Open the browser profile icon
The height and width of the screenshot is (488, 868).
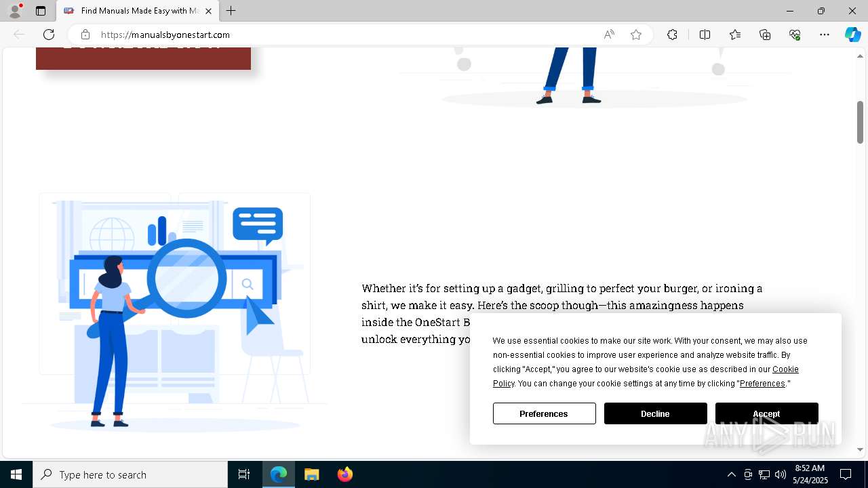pos(14,11)
